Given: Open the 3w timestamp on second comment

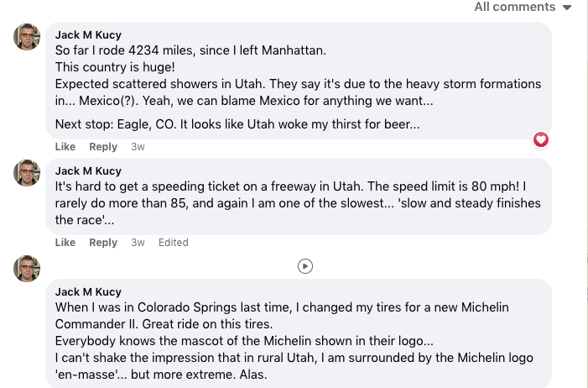Looking at the screenshot, I should (138, 243).
